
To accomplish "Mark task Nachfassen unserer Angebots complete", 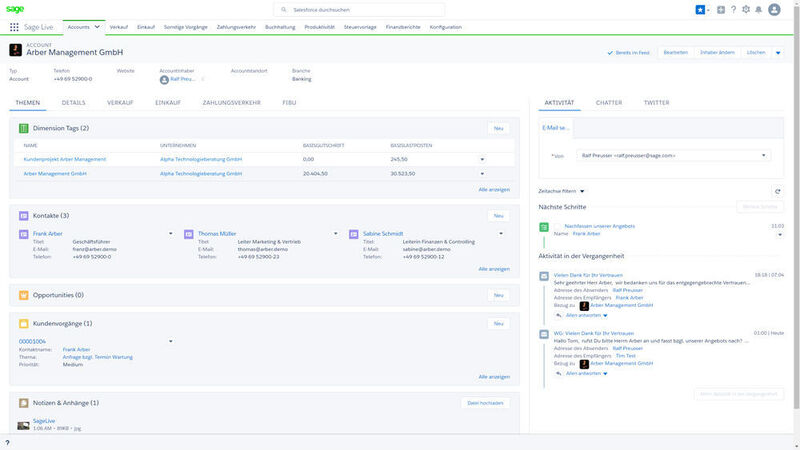I will coord(558,226).
